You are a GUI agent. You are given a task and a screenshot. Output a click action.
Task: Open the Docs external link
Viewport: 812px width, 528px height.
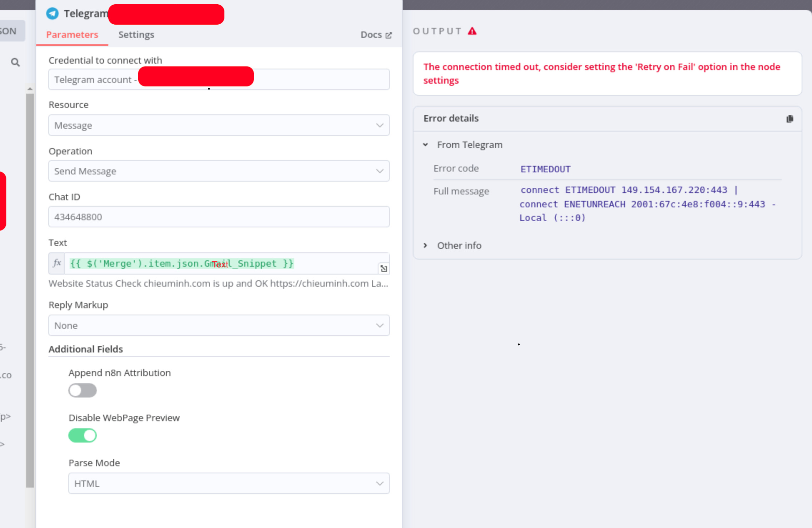tap(376, 35)
